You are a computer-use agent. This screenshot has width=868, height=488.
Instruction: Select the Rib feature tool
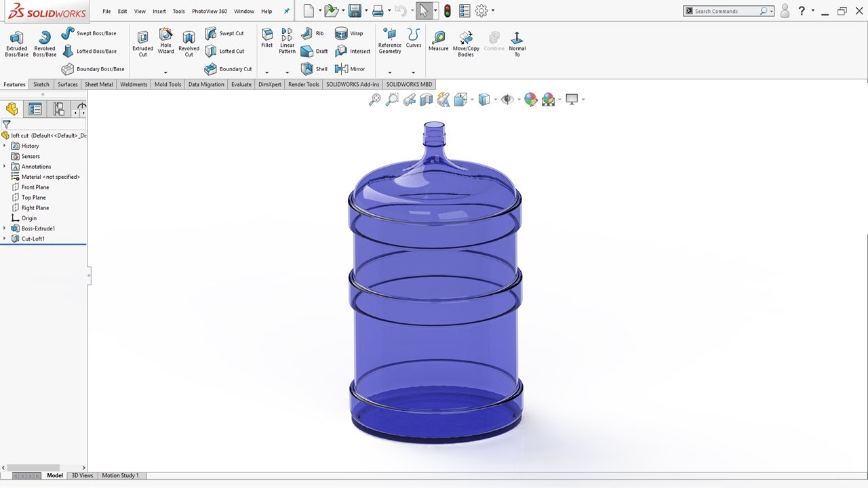point(313,33)
